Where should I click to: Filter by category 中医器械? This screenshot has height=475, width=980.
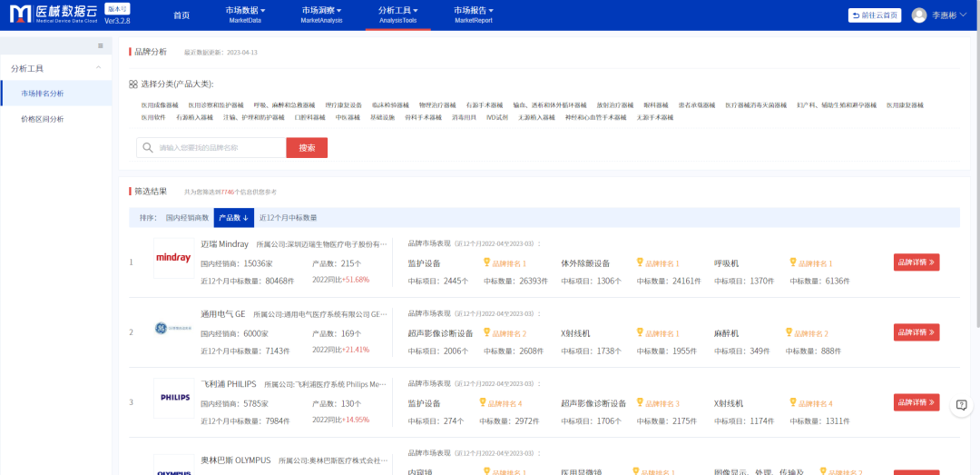coord(348,117)
